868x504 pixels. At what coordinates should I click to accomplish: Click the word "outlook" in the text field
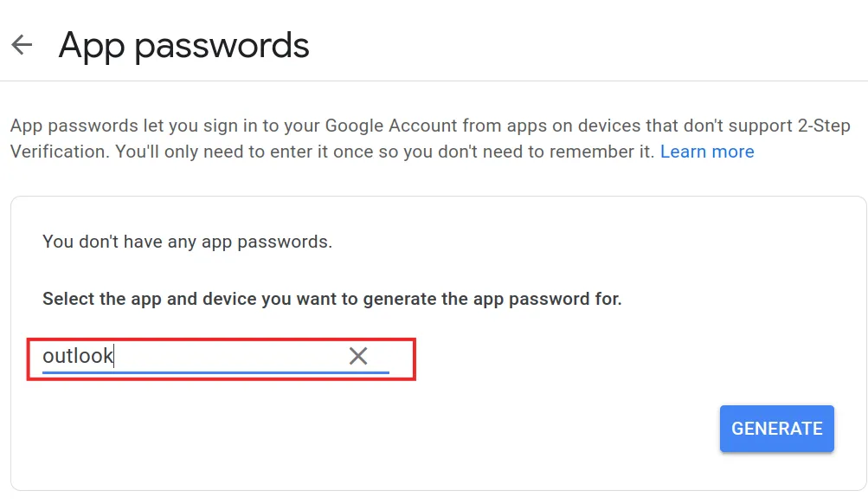(78, 356)
